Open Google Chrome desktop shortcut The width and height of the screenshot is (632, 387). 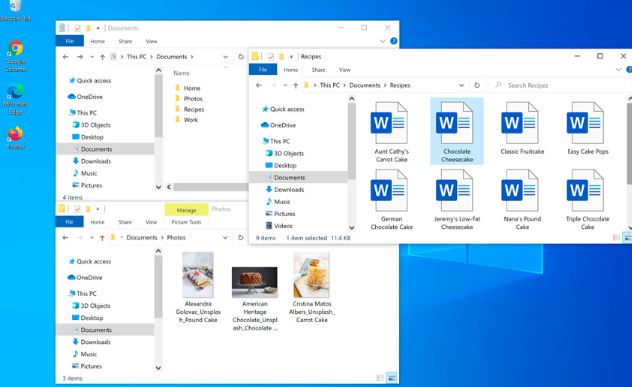click(15, 56)
